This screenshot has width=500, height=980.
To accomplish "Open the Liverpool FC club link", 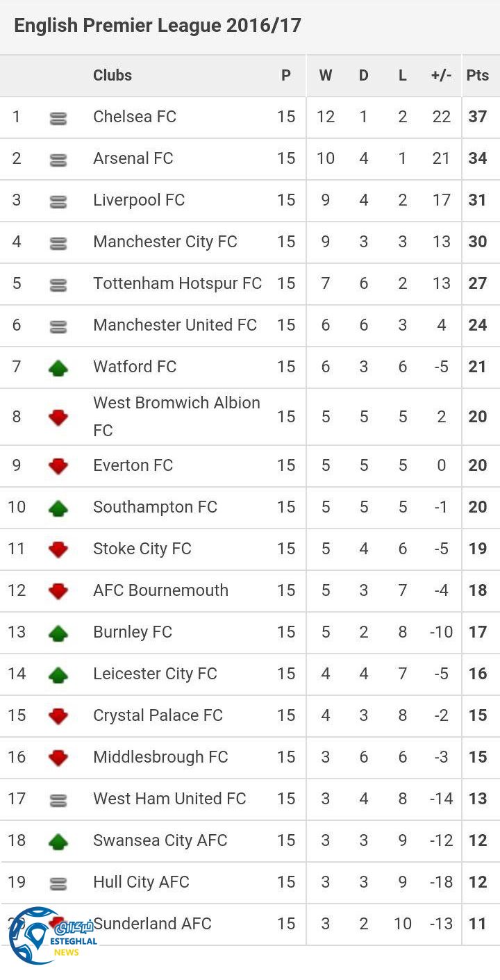I will [x=139, y=200].
